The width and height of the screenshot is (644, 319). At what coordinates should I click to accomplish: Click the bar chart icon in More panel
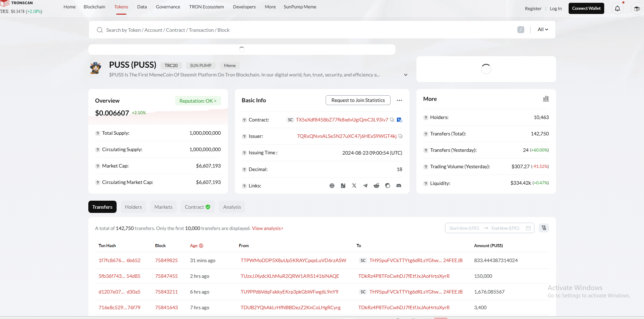[546, 99]
